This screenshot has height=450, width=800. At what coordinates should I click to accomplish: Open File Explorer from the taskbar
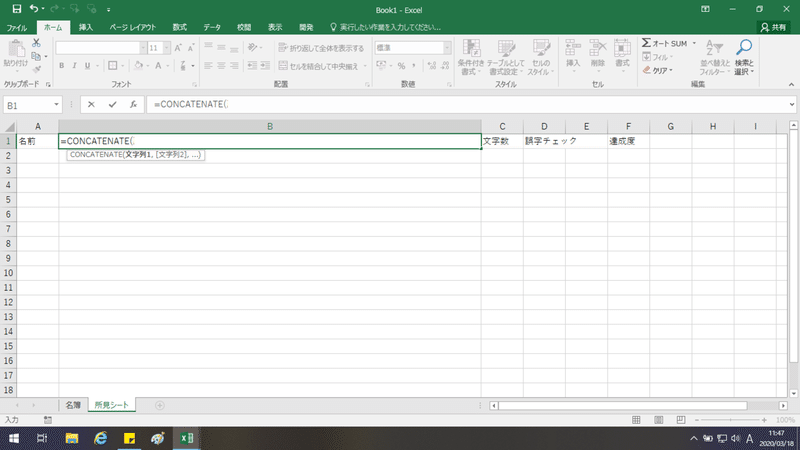pyautogui.click(x=72, y=438)
